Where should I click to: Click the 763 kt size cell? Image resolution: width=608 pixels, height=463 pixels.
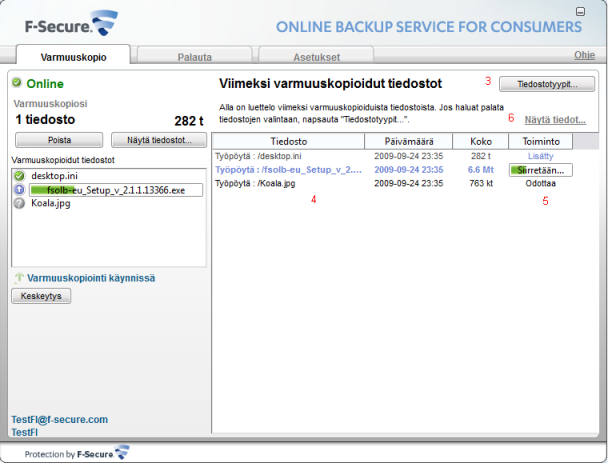[x=481, y=183]
